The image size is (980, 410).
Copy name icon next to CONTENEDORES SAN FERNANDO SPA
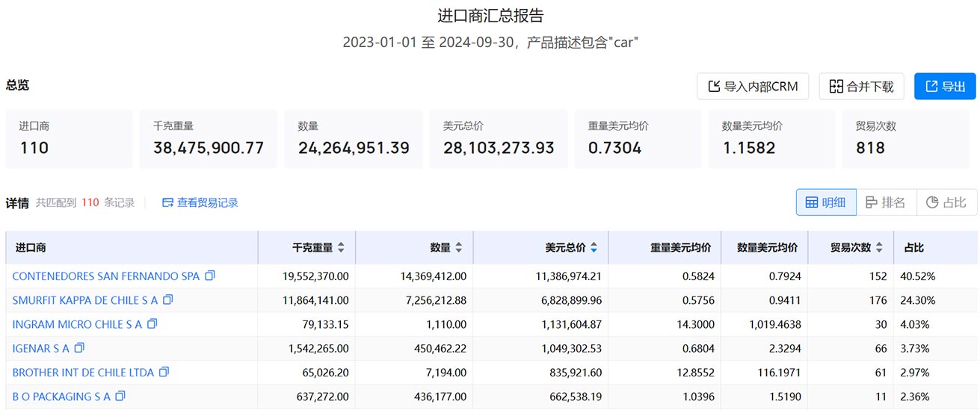pyautogui.click(x=210, y=276)
